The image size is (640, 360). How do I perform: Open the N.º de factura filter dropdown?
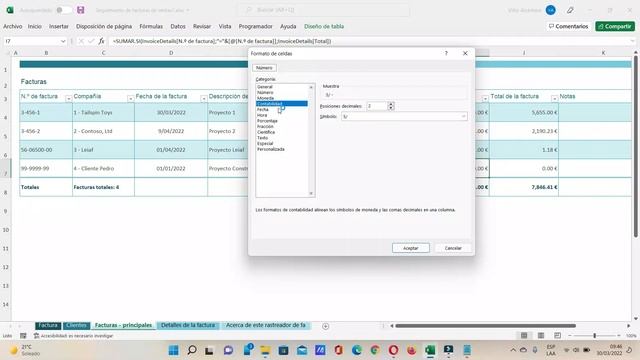[x=68, y=98]
